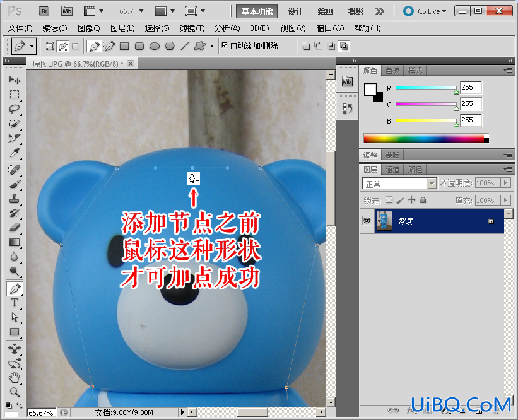Open the 图层(L) menu

click(122, 28)
